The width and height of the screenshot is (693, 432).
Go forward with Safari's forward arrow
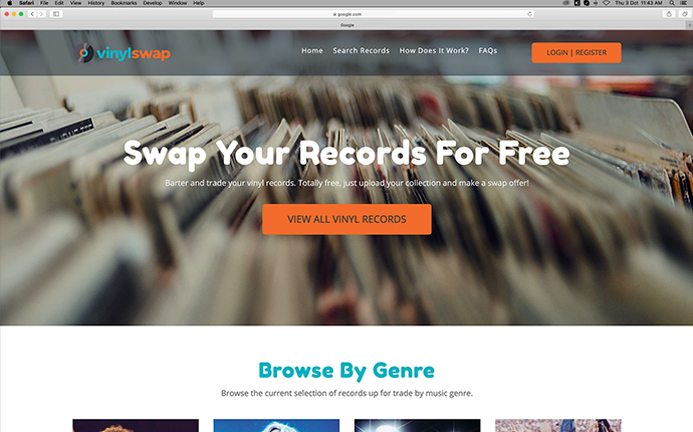(42, 14)
